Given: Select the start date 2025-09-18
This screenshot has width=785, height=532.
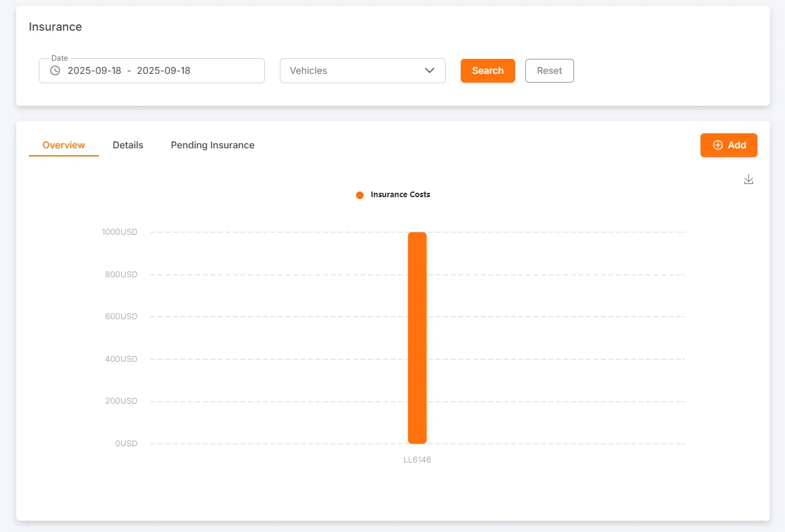Looking at the screenshot, I should tap(95, 71).
